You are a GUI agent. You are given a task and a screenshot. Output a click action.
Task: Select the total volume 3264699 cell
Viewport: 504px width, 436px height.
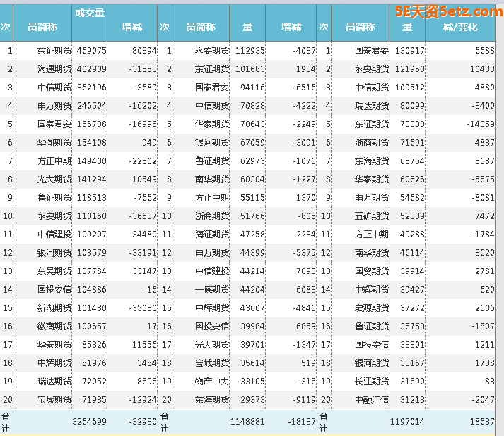[89, 421]
